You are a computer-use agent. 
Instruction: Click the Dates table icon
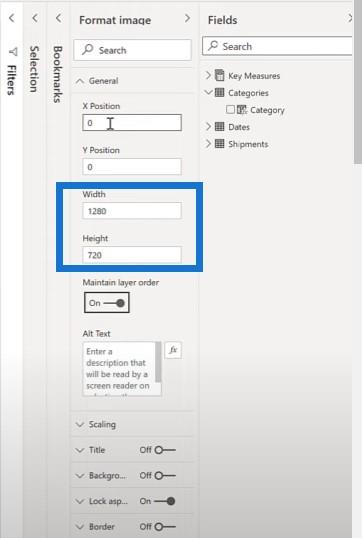[219, 127]
